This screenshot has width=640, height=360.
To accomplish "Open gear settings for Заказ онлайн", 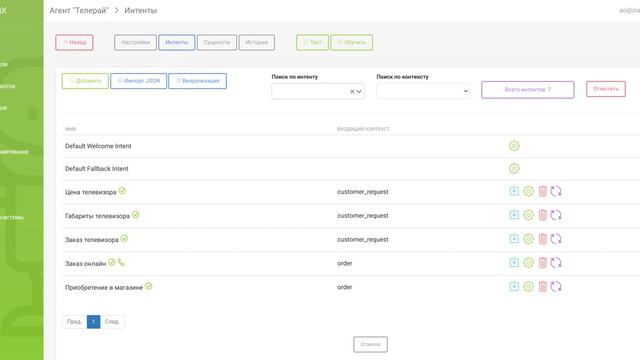I will pos(528,262).
